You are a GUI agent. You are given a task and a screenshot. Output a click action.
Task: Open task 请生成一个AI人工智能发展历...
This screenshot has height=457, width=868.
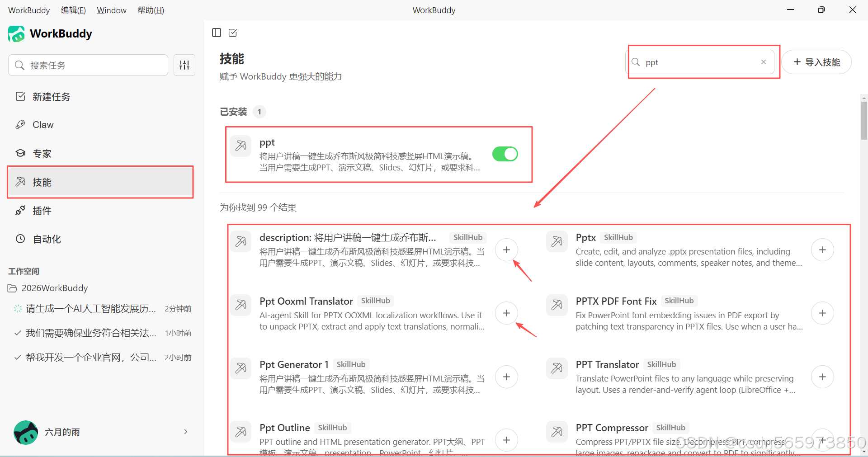tap(102, 309)
